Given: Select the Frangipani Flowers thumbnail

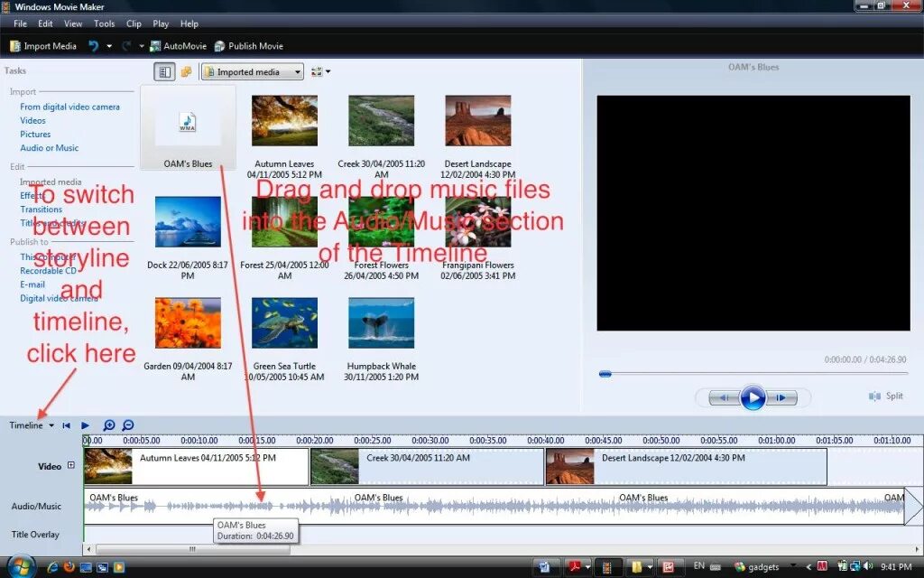Looking at the screenshot, I should pos(478,222).
